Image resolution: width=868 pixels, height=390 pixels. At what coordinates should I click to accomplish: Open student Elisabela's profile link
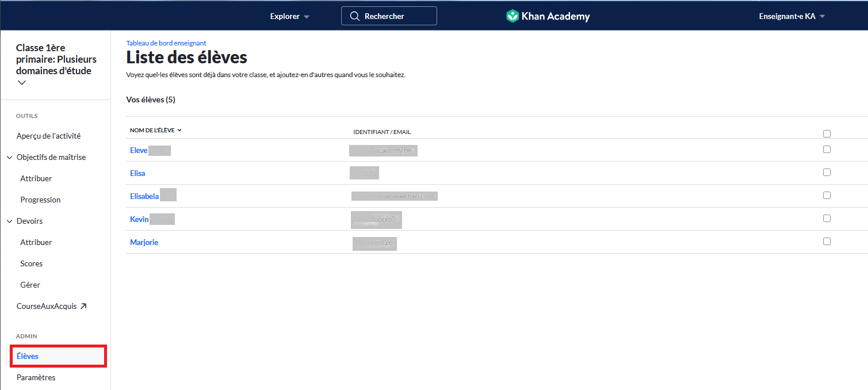(144, 196)
